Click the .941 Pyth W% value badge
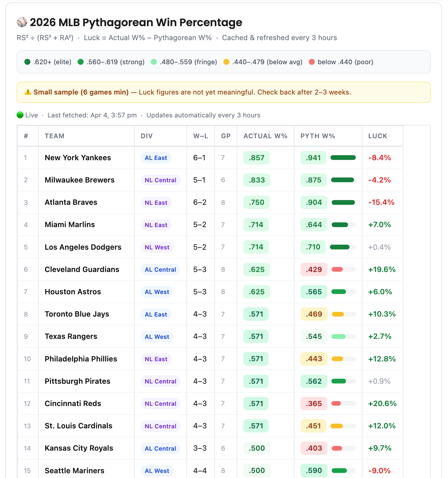 (x=314, y=158)
